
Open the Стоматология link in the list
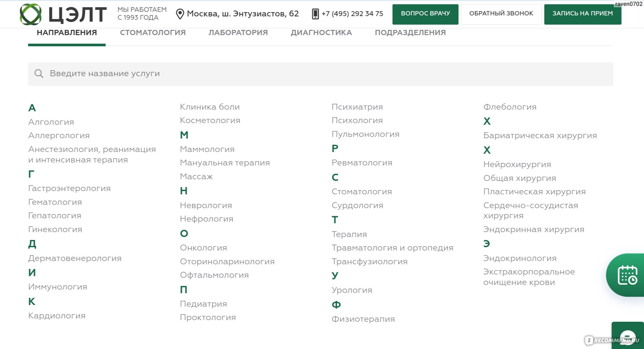pyautogui.click(x=362, y=192)
